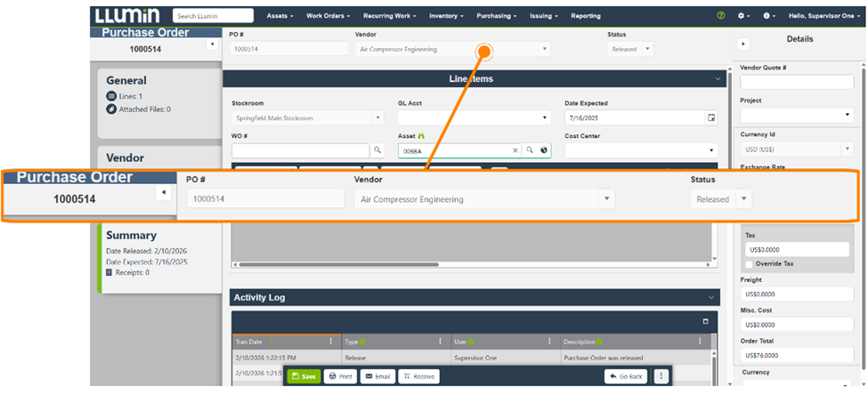Open the Project dropdown in Details
The width and height of the screenshot is (868, 403).
pyautogui.click(x=848, y=115)
